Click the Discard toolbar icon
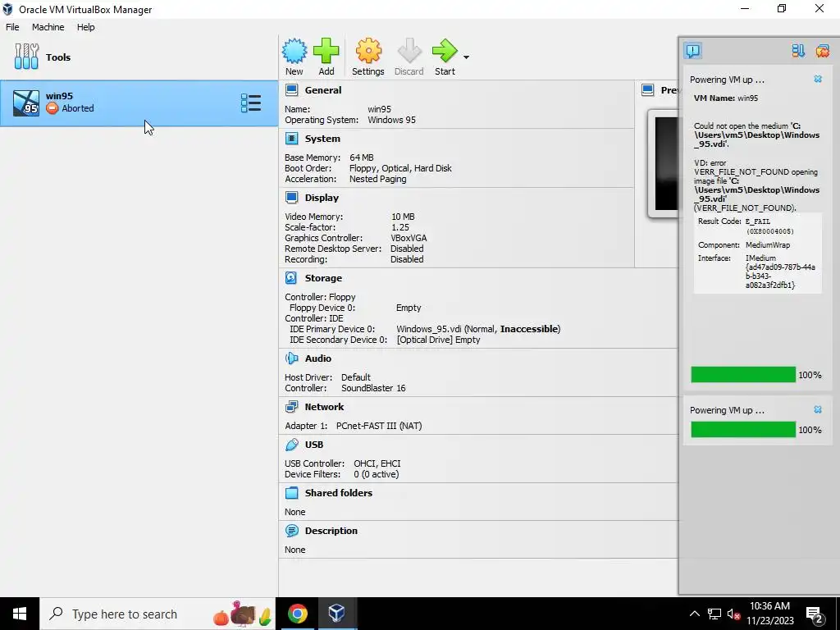 coord(409,51)
